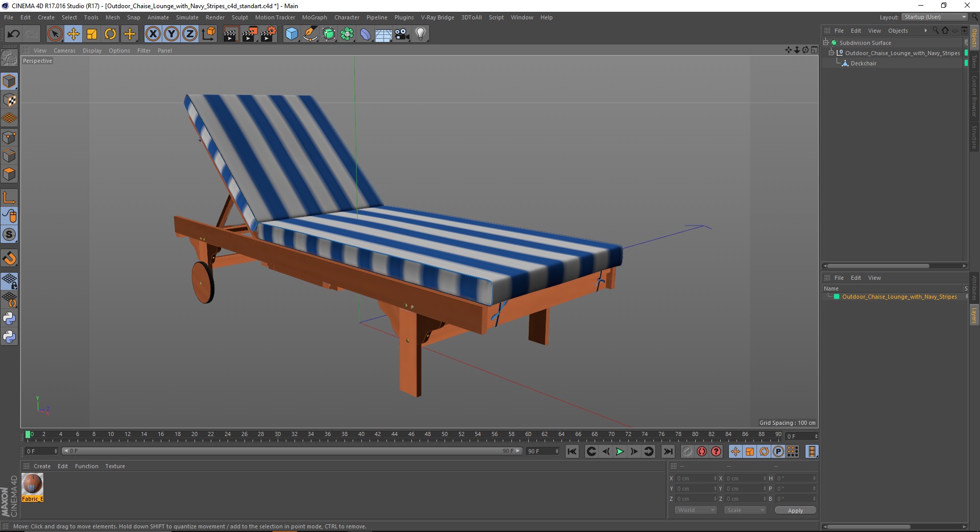The height and width of the screenshot is (532, 980).
Task: Add a Camera object
Action: 402,34
